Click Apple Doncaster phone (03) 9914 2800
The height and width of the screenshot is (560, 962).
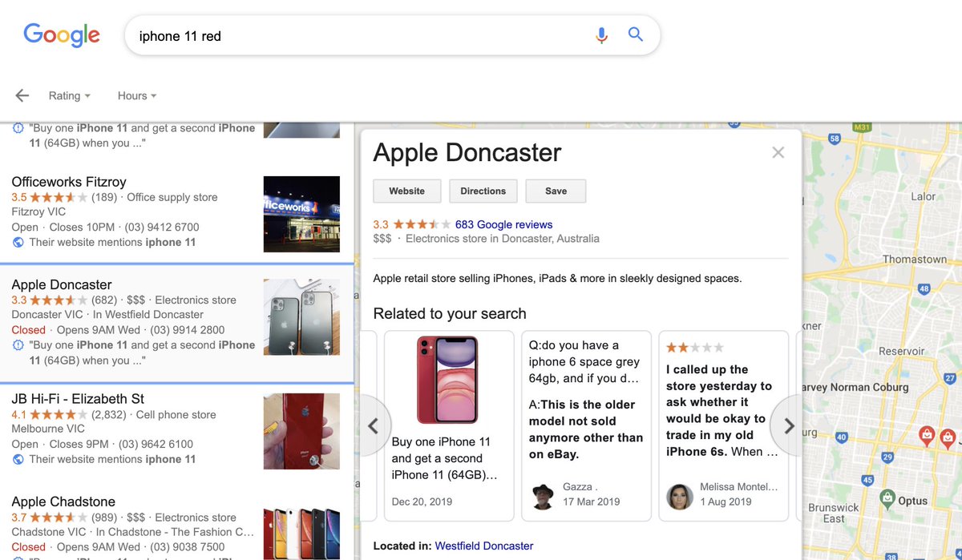[x=187, y=330]
